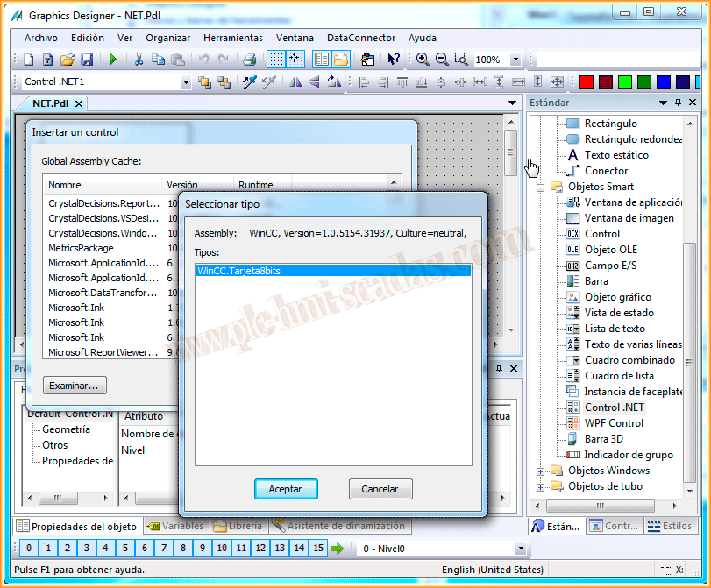711x588 pixels.
Task: Select WinCC.Tarjeta8bits in the Tipos list
Action: tap(238, 271)
